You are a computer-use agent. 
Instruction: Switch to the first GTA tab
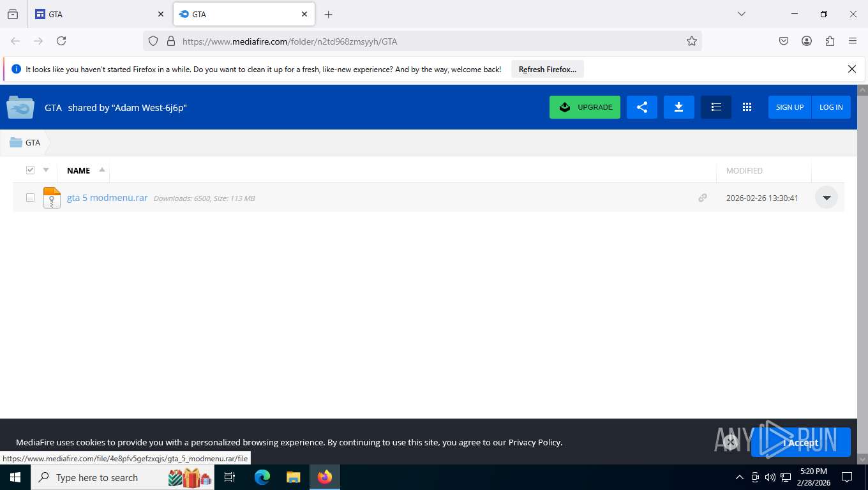point(100,14)
